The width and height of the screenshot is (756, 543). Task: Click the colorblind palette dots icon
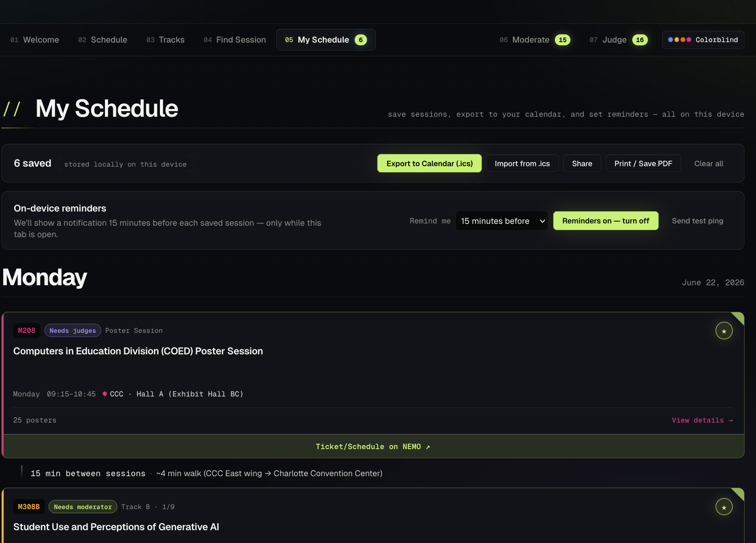click(x=679, y=40)
